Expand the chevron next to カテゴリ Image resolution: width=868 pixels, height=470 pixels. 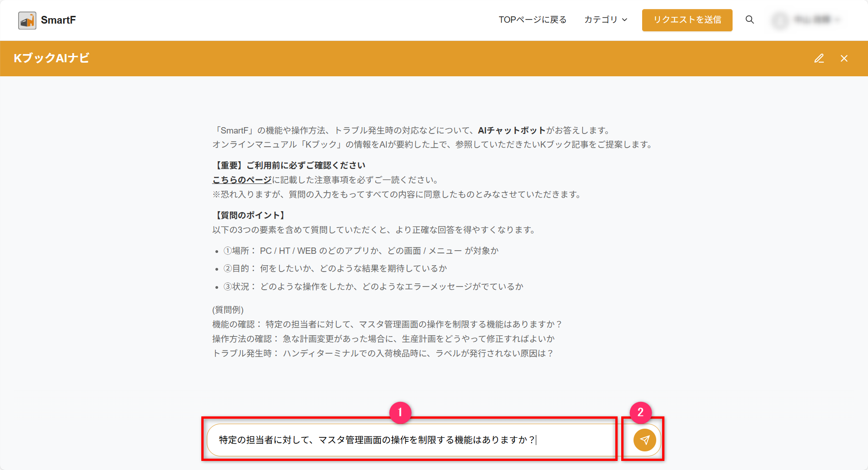coord(625,20)
